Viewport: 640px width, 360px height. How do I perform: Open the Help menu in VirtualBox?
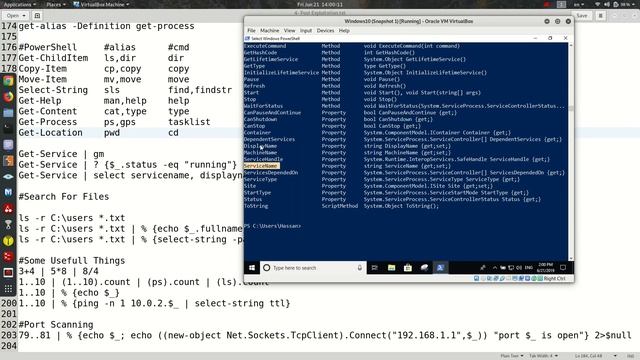click(x=344, y=31)
